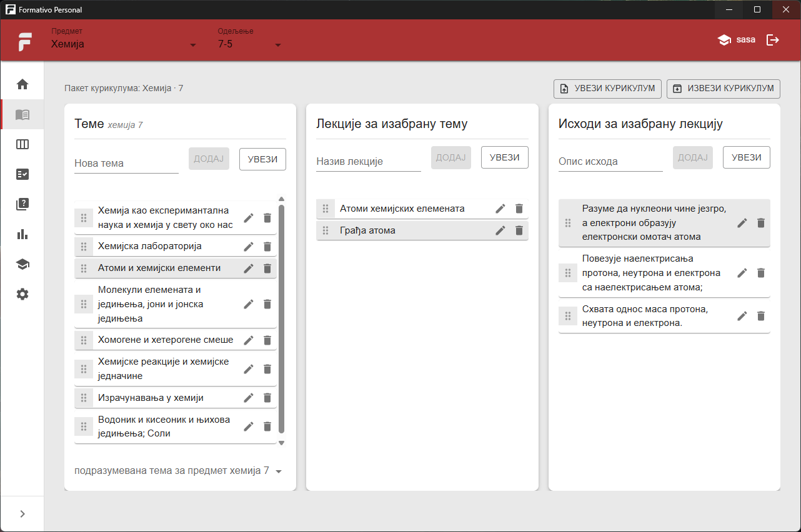Click drag handle of Грађа атома lesson

click(326, 230)
